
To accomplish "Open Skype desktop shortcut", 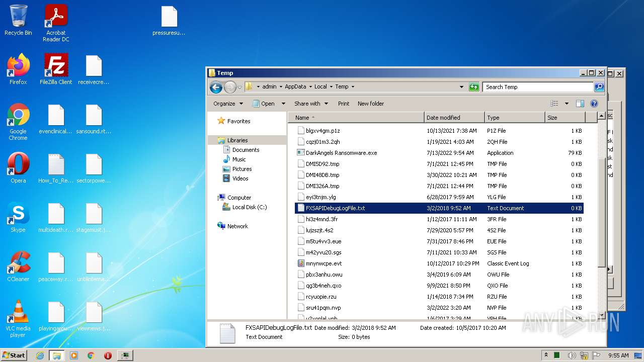I will pos(18,217).
